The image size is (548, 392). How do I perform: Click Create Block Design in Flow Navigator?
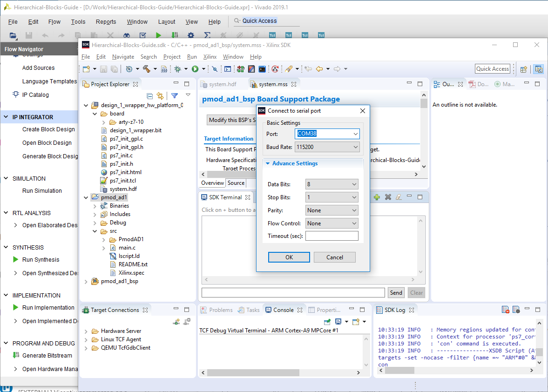coord(48,129)
